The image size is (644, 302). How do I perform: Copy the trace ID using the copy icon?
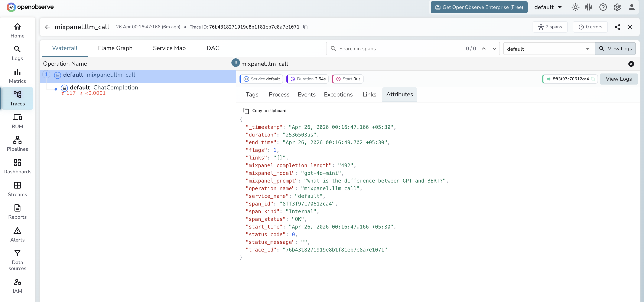click(x=305, y=27)
